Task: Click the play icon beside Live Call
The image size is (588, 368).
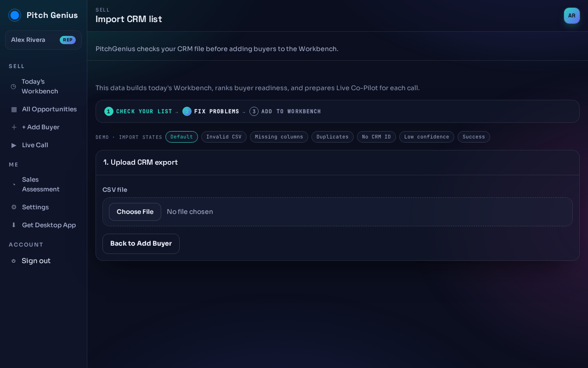Action: [x=14, y=145]
